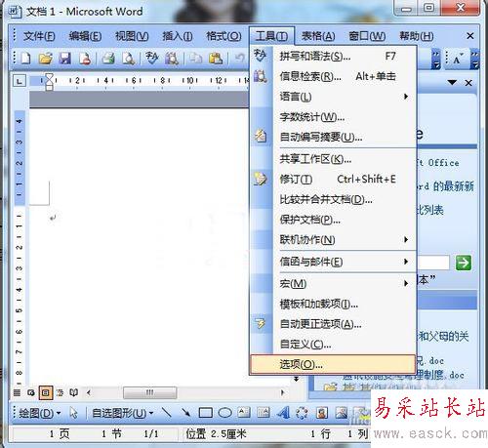
Task: Choose Track Changes (修订) menu item
Action: click(x=333, y=180)
